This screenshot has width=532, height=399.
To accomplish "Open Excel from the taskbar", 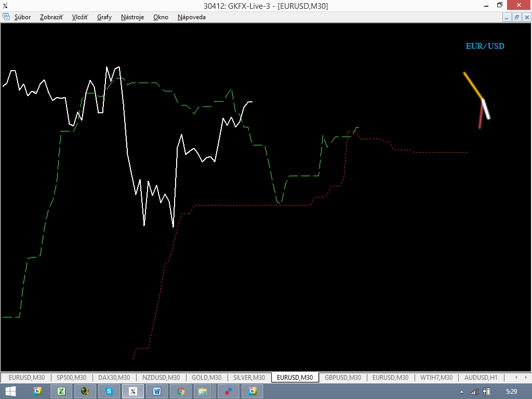I will click(x=61, y=391).
